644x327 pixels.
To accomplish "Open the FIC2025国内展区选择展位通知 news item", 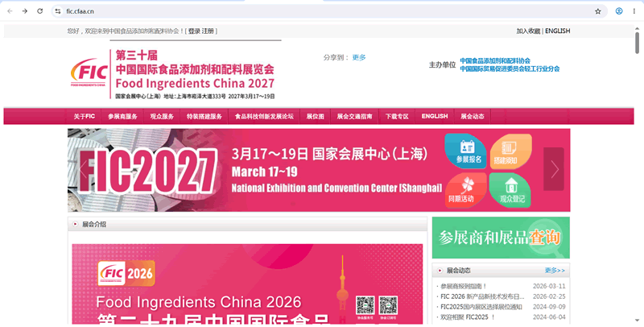I will (481, 306).
